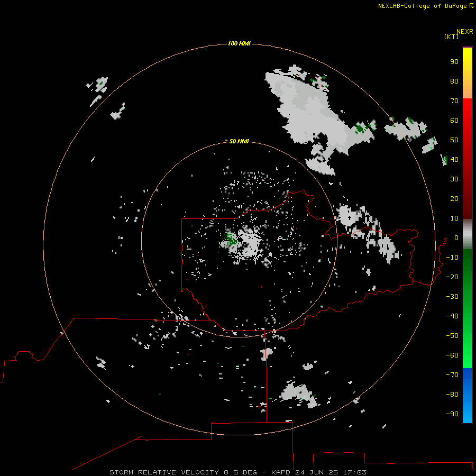The width and height of the screenshot is (476, 476).
Task: Click the 60 value on the velocity scale
Action: (x=454, y=121)
